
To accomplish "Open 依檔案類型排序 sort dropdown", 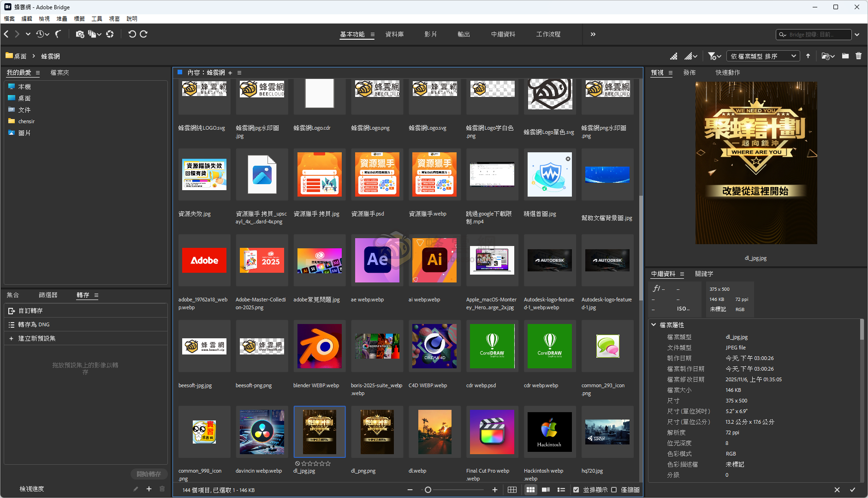I will click(x=763, y=56).
